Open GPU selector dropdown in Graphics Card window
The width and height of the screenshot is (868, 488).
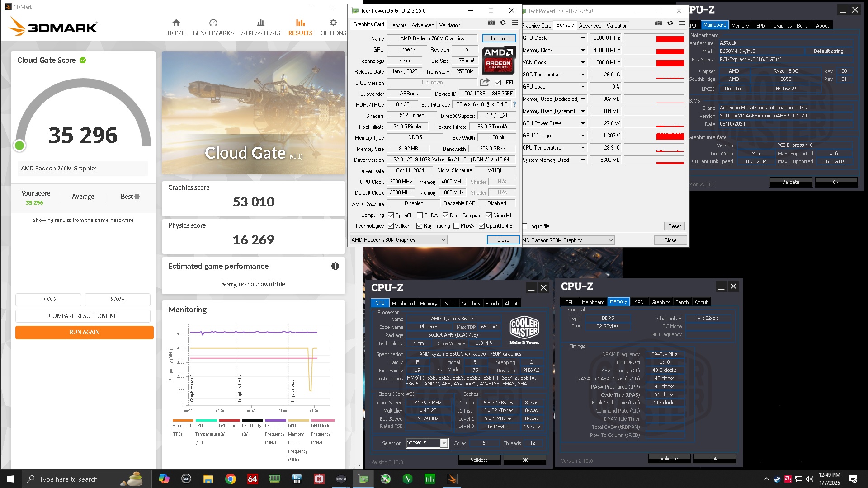(398, 240)
